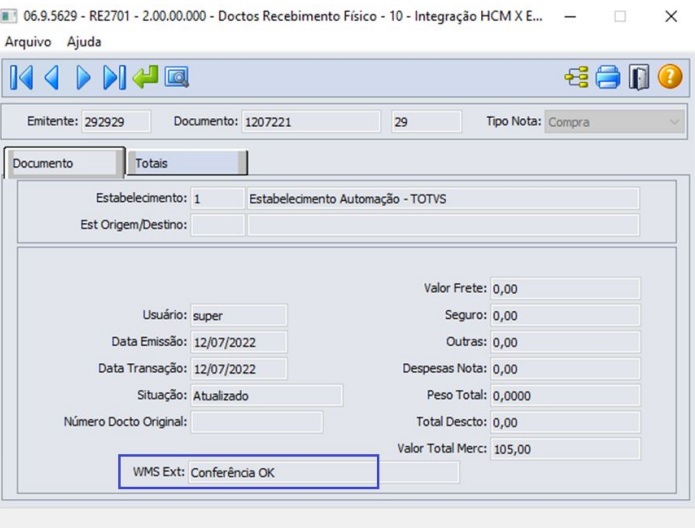Switch to the Documento tab
The height and width of the screenshot is (528, 695).
64,163
